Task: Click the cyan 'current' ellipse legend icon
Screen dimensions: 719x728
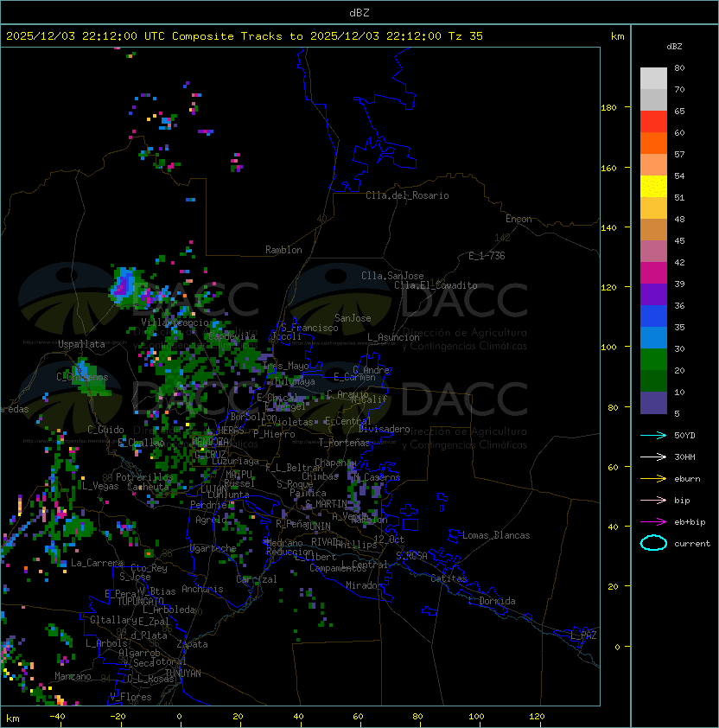Action: (653, 543)
